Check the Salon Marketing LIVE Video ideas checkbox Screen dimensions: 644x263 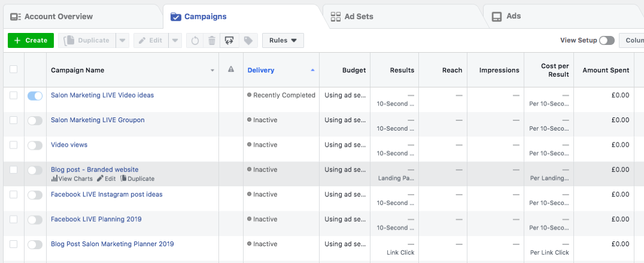(x=14, y=95)
